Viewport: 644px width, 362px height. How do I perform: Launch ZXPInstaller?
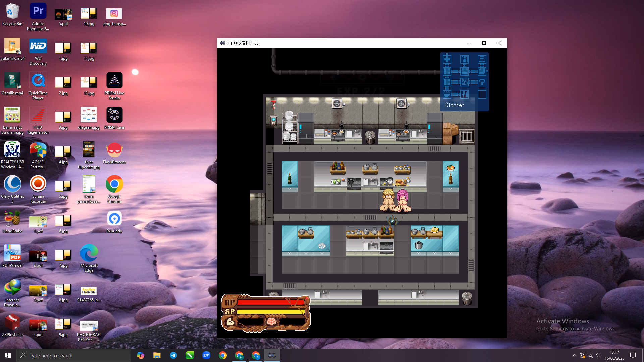12,325
